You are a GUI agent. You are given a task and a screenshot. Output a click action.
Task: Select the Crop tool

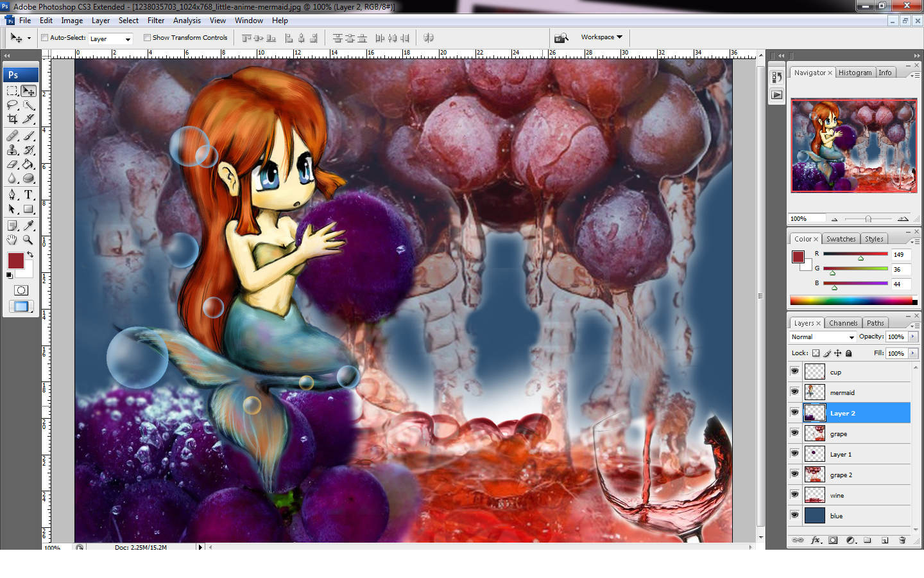tap(12, 119)
